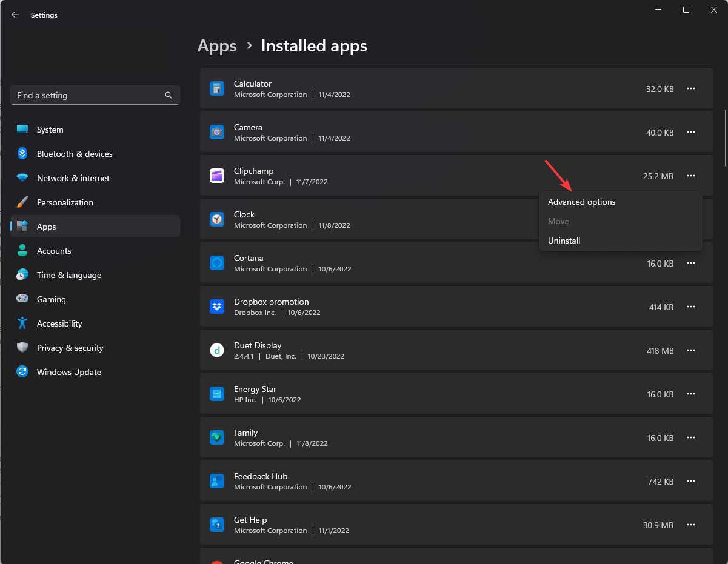Open the more options menu for Get Help
The width and height of the screenshot is (728, 564).
click(x=690, y=525)
